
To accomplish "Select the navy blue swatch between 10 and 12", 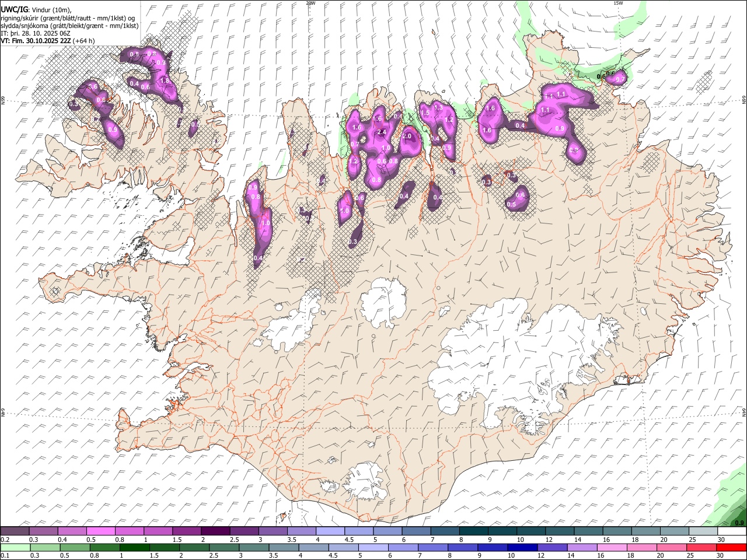I will pyautogui.click(x=522, y=547).
